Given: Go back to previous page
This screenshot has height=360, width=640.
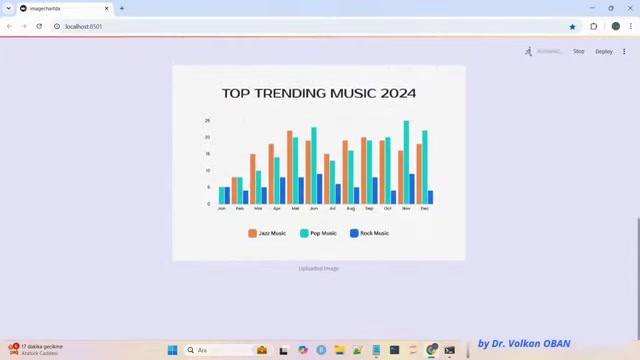Looking at the screenshot, I should 9,26.
